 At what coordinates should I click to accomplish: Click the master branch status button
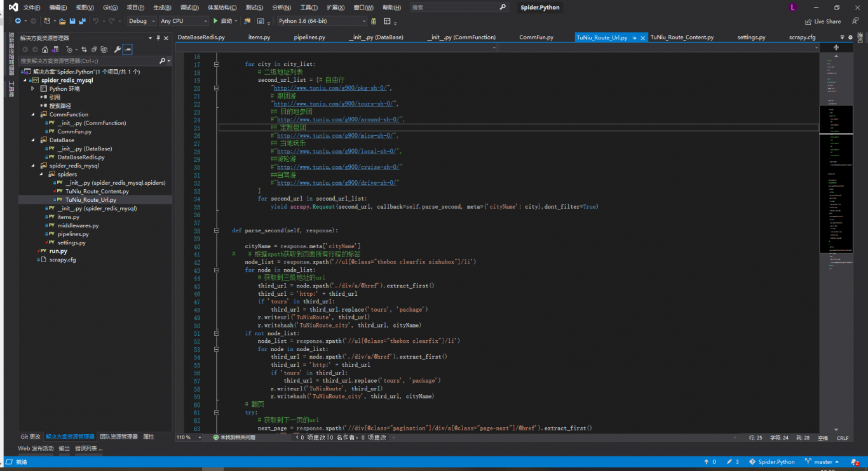tap(822, 462)
